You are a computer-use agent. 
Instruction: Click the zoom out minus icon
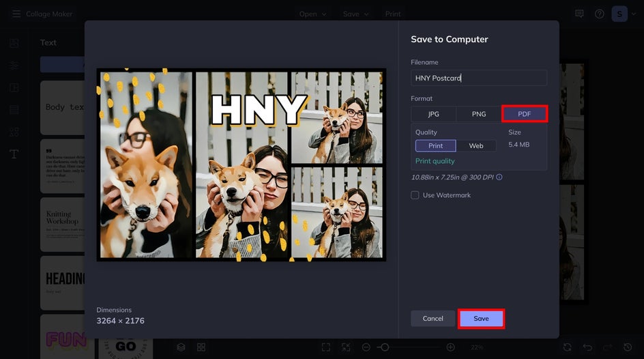[366, 347]
